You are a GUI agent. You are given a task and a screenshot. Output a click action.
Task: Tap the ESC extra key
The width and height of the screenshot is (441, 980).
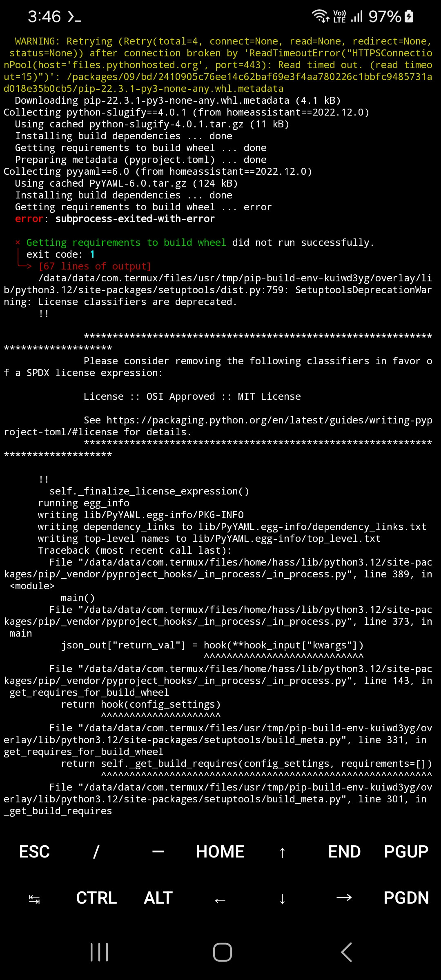34,852
